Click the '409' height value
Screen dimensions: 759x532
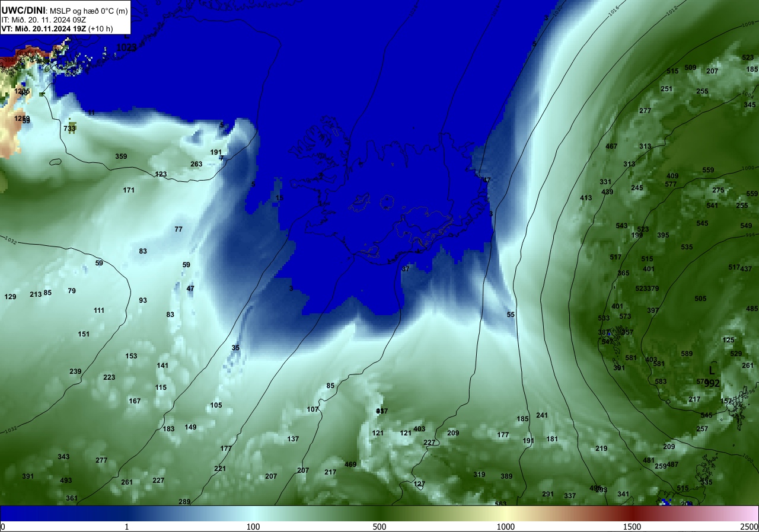(672, 176)
